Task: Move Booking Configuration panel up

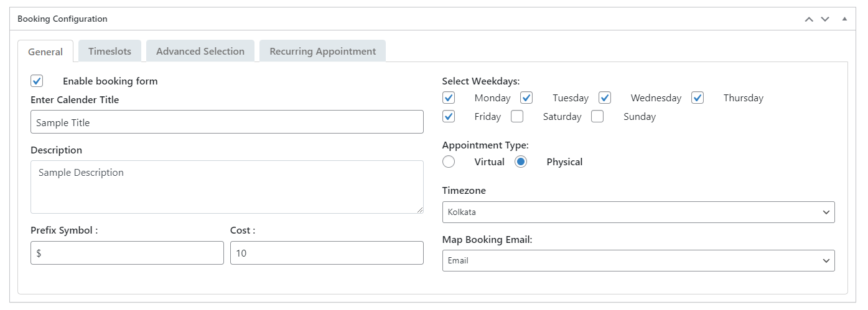Action: coord(809,19)
